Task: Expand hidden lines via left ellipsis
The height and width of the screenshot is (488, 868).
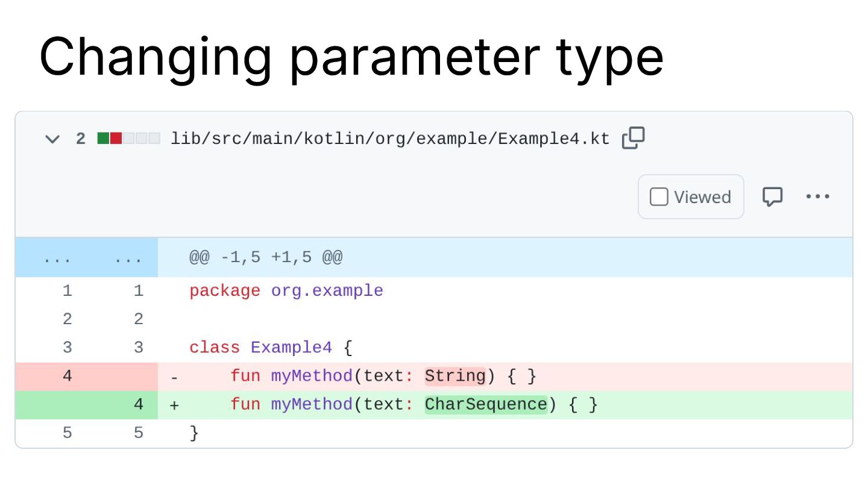Action: (x=57, y=258)
